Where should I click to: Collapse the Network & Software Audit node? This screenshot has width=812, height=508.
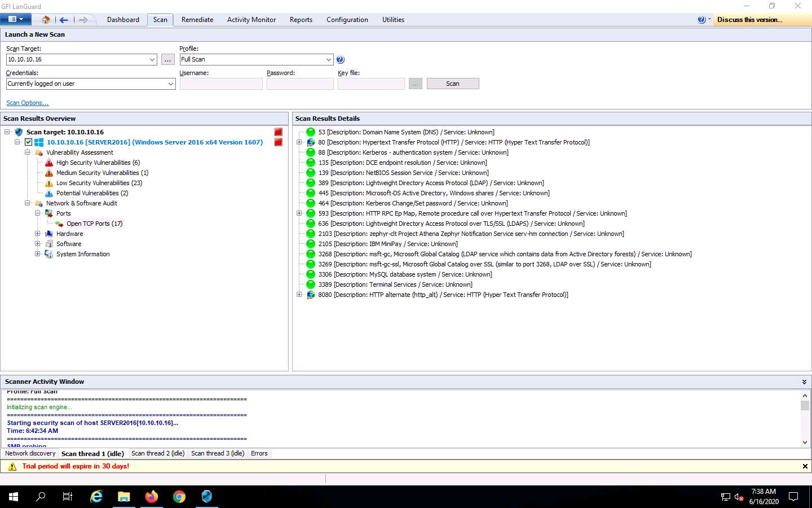(x=27, y=203)
